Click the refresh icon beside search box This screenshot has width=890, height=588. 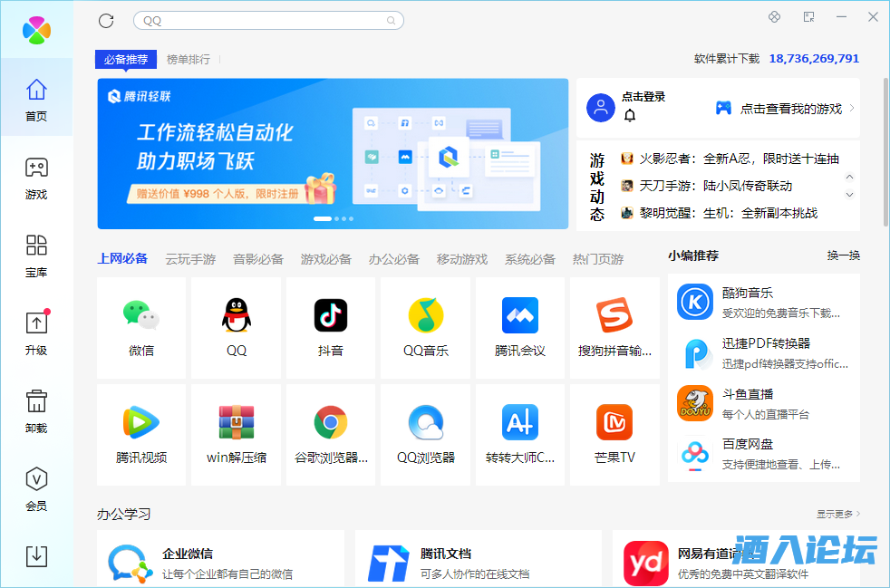pos(106,21)
